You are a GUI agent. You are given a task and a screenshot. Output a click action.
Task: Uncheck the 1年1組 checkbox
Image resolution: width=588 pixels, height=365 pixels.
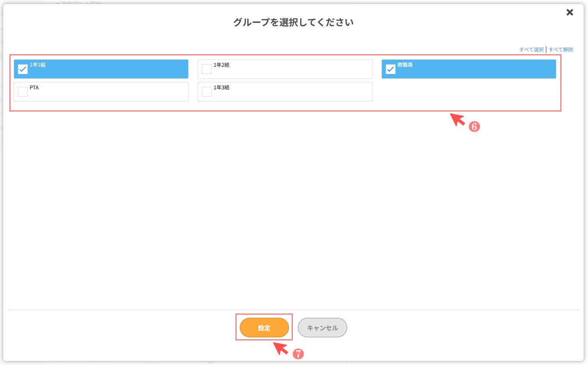pos(23,69)
